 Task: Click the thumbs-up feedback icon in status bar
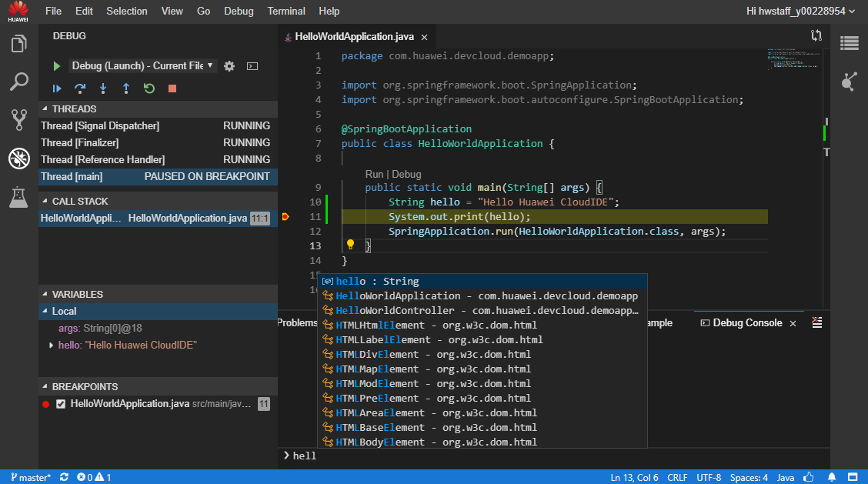(x=809, y=477)
